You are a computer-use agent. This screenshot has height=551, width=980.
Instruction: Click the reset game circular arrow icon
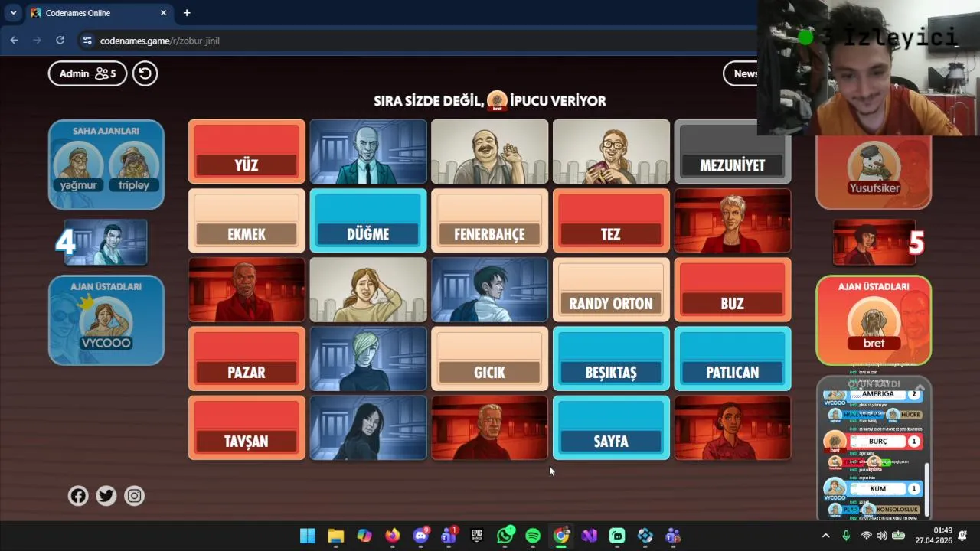tap(145, 73)
